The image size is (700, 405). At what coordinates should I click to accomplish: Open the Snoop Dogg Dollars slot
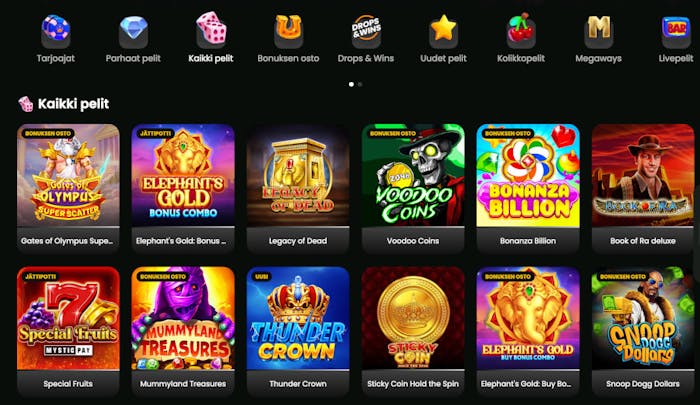click(x=643, y=331)
